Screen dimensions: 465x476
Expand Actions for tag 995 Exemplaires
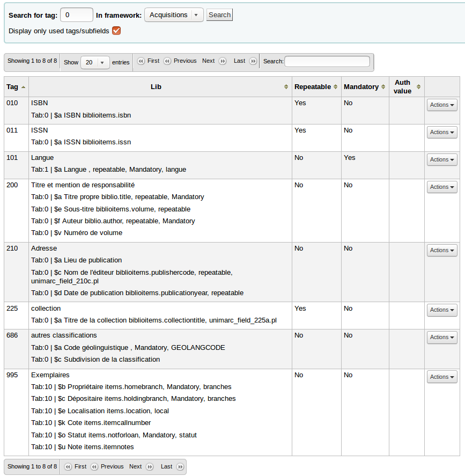point(442,377)
